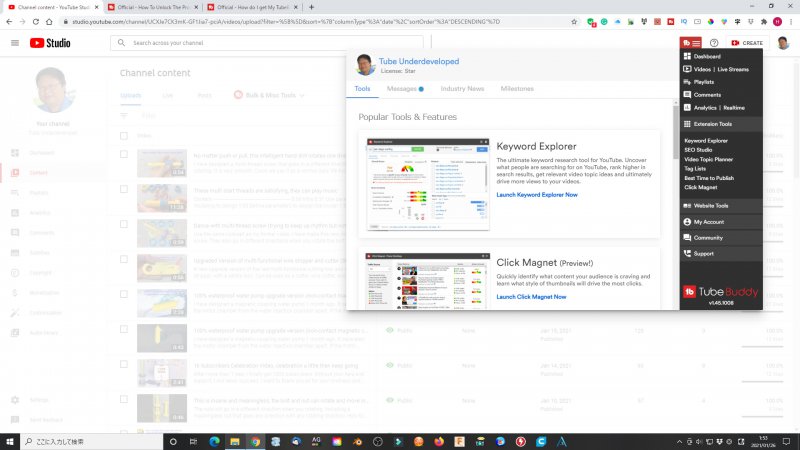
Task: Toggle the hamburger menu beside YouTube Studio logo
Action: (15, 43)
